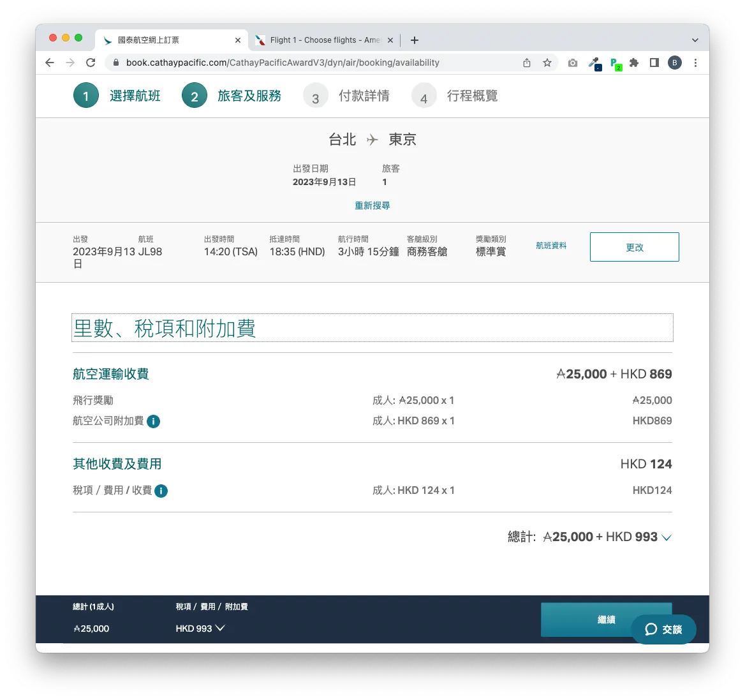Expand the 總計 total chevron
The height and width of the screenshot is (700, 745).
(x=667, y=537)
